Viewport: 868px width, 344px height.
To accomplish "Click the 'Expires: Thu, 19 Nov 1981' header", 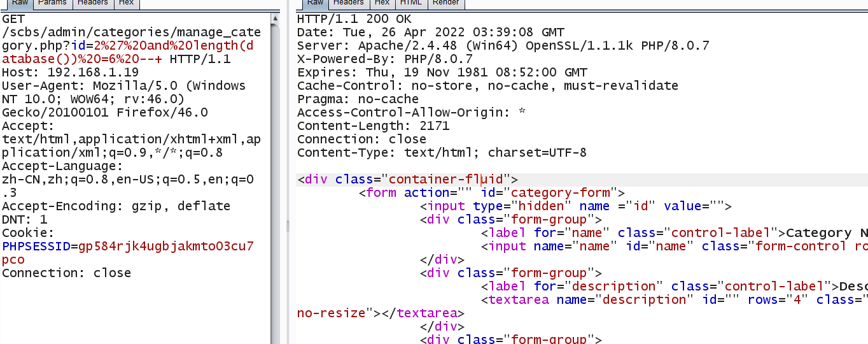I will point(442,72).
